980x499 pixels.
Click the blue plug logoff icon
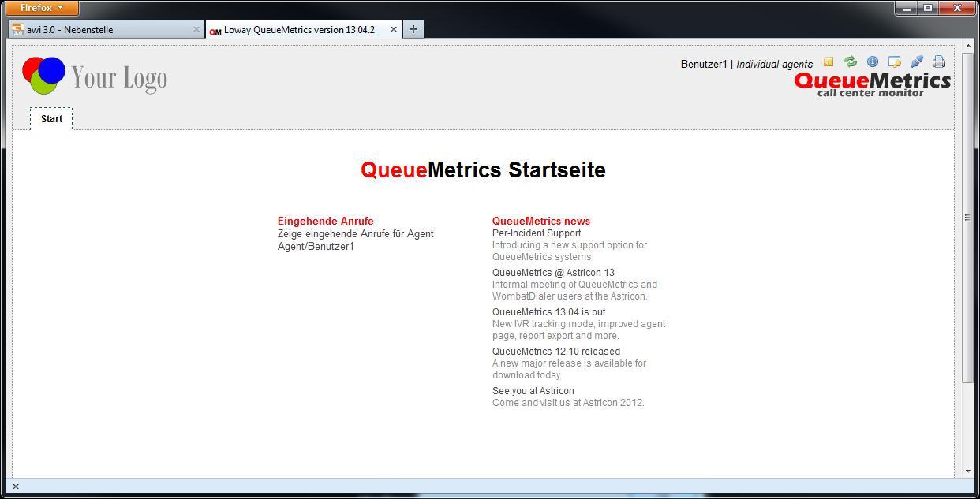(917, 61)
